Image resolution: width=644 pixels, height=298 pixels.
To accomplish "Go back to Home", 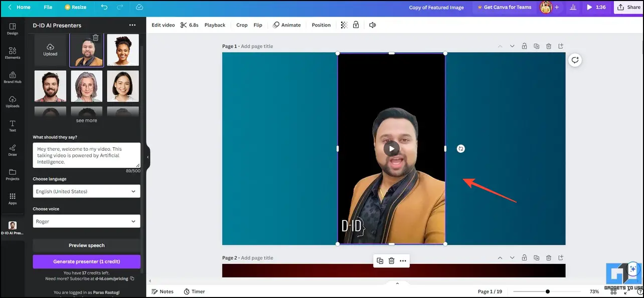I will point(19,8).
